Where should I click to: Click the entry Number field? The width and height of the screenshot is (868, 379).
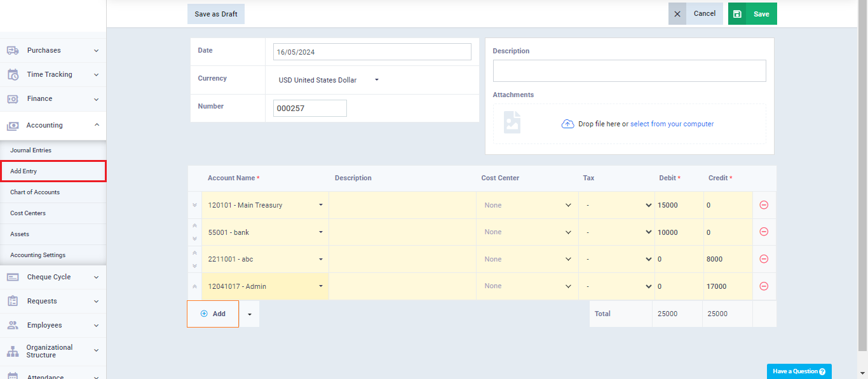click(310, 108)
